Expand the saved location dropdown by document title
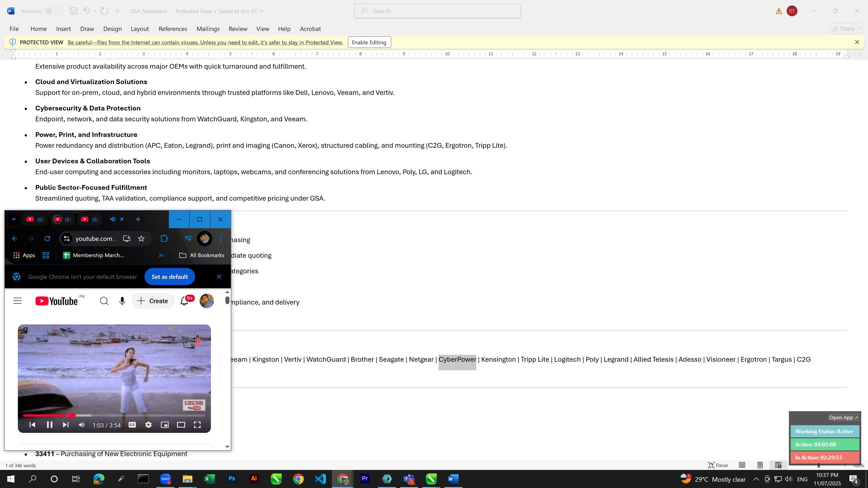Screen dimensions: 868x488 (x=262, y=11)
